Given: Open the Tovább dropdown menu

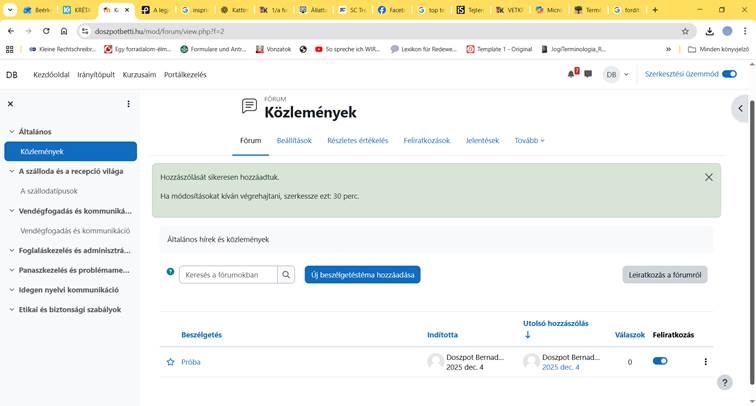Looking at the screenshot, I should [529, 140].
